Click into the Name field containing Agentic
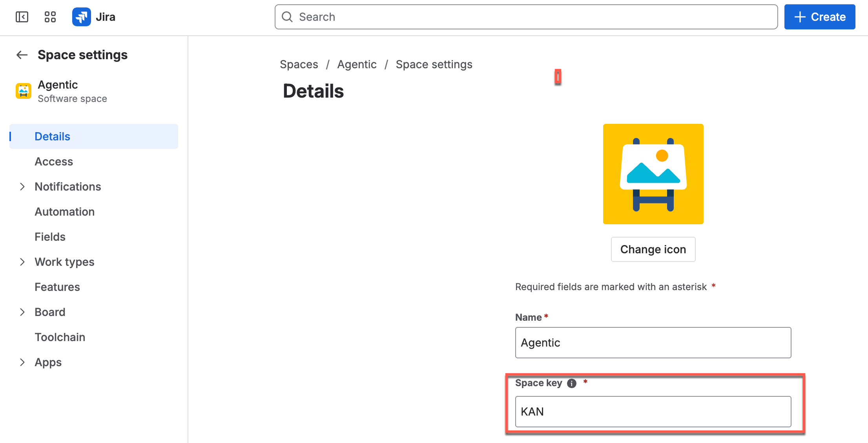The height and width of the screenshot is (443, 868). click(653, 343)
